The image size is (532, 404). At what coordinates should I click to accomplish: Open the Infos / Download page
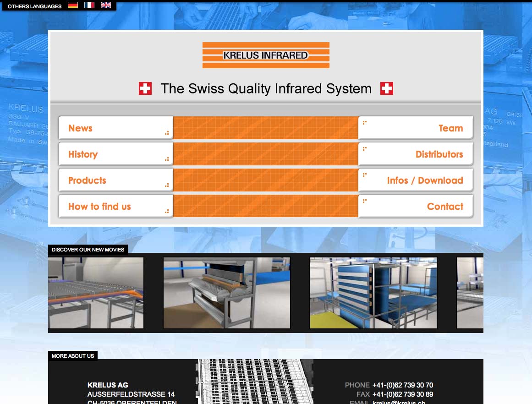(416, 180)
